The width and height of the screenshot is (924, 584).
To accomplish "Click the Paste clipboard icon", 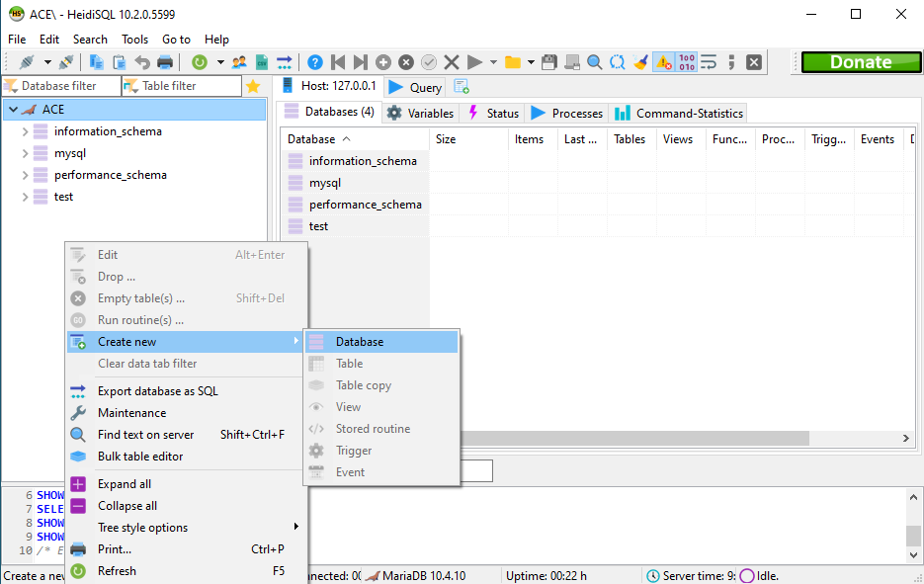I will (x=119, y=62).
